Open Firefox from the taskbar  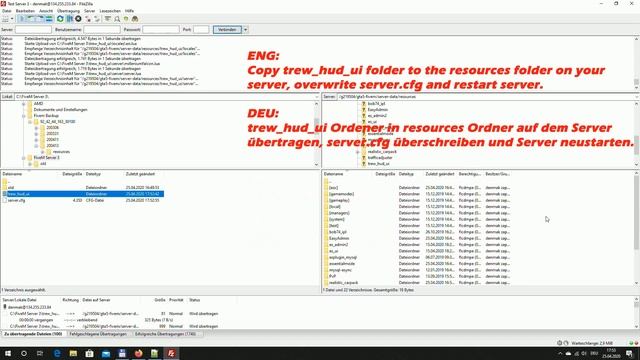click(138, 353)
